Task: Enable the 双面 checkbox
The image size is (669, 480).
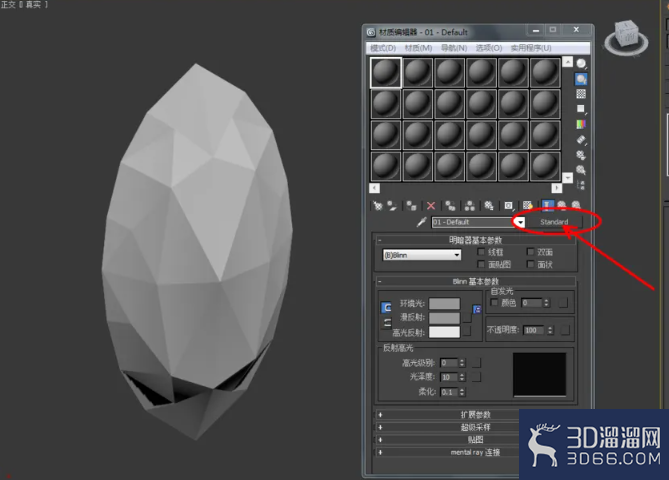Action: (530, 252)
